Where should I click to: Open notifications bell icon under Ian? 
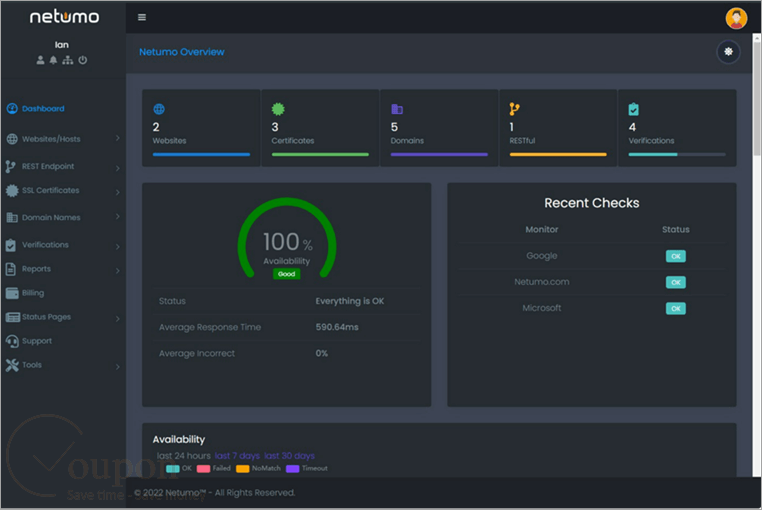pyautogui.click(x=53, y=60)
